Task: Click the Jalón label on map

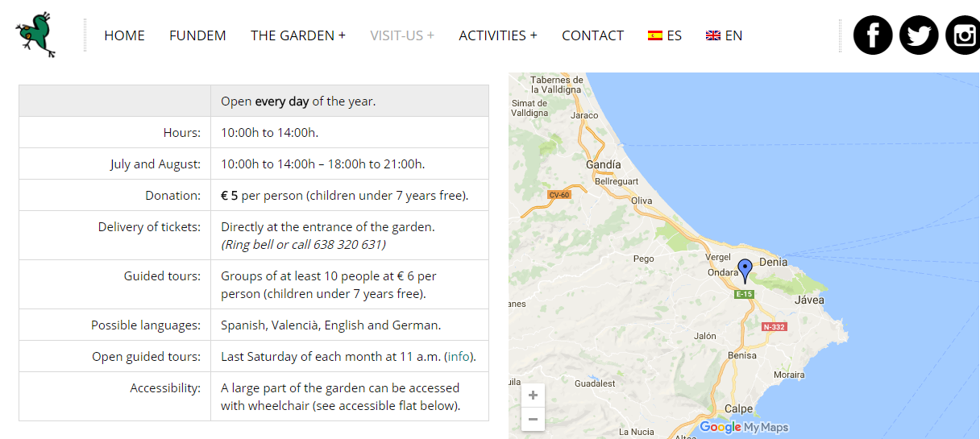Action: click(705, 336)
